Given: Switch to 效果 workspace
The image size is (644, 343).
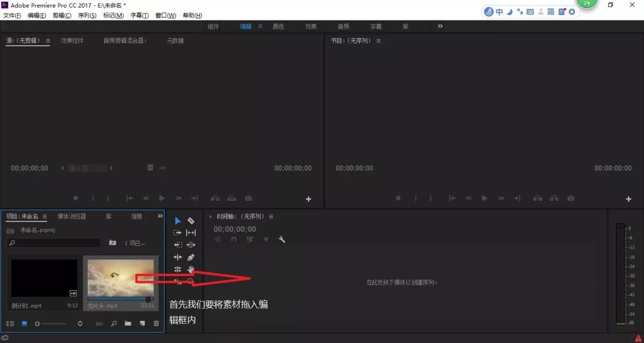Looking at the screenshot, I should tap(310, 26).
